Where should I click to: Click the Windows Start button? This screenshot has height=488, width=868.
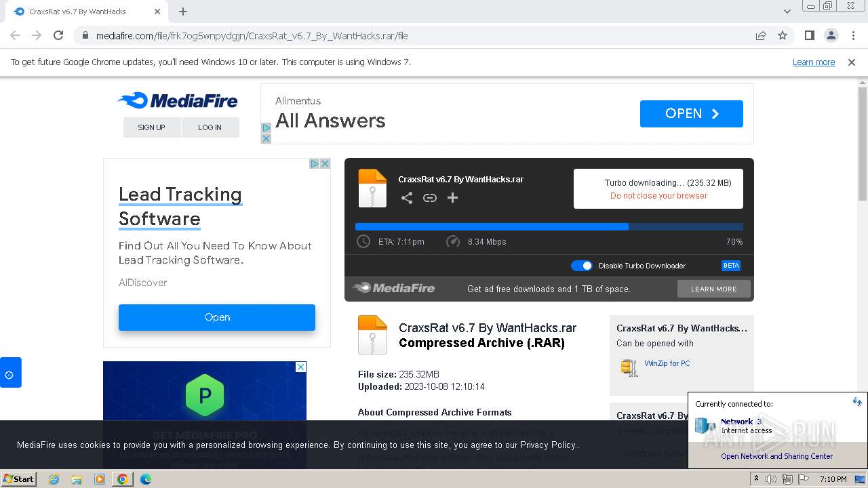(18, 479)
